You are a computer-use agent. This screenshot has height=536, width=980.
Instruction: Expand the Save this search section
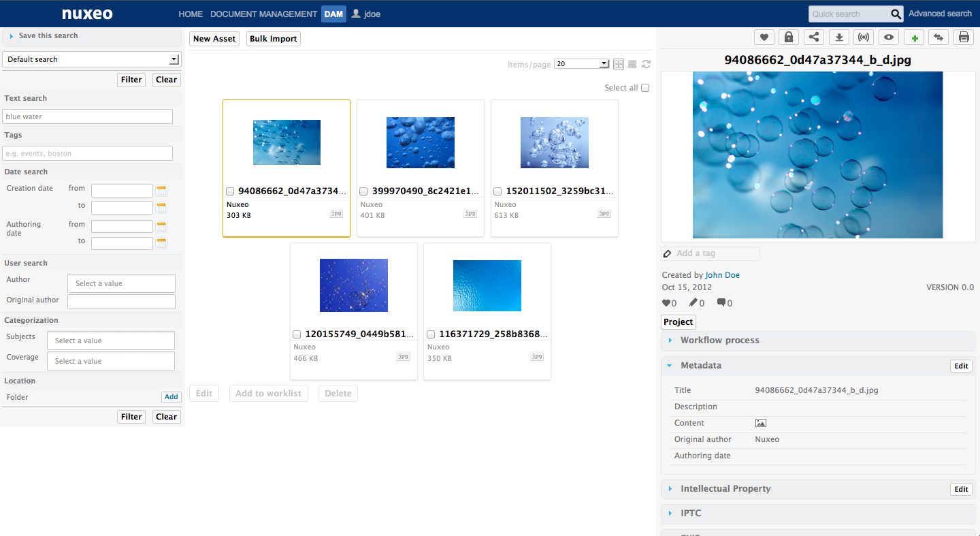(48, 35)
